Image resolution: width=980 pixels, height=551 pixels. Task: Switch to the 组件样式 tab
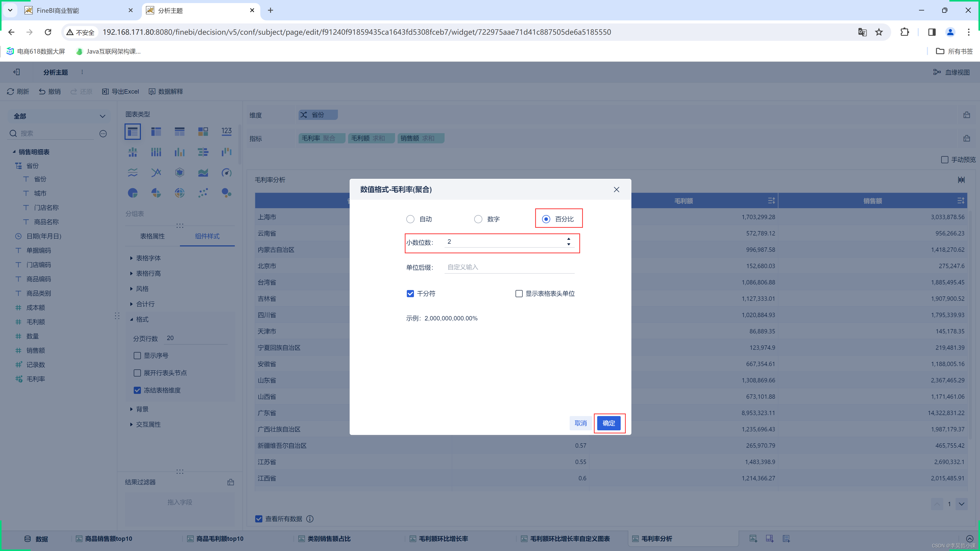tap(207, 236)
